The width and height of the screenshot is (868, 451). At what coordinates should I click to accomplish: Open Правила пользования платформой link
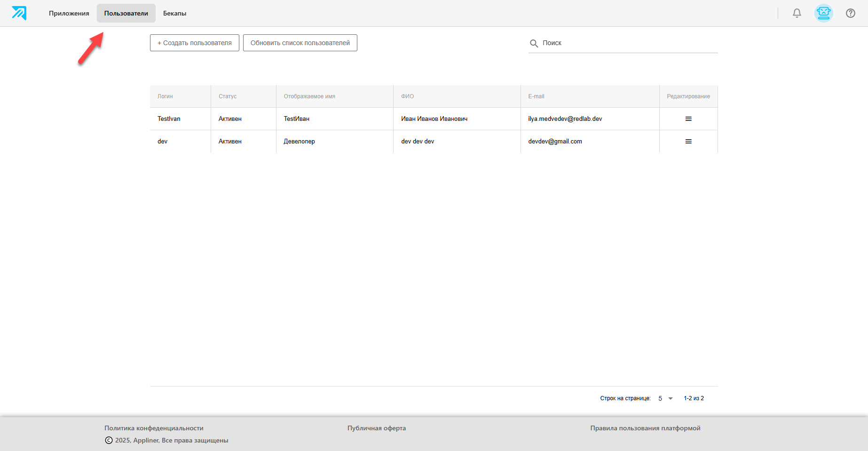pyautogui.click(x=646, y=428)
